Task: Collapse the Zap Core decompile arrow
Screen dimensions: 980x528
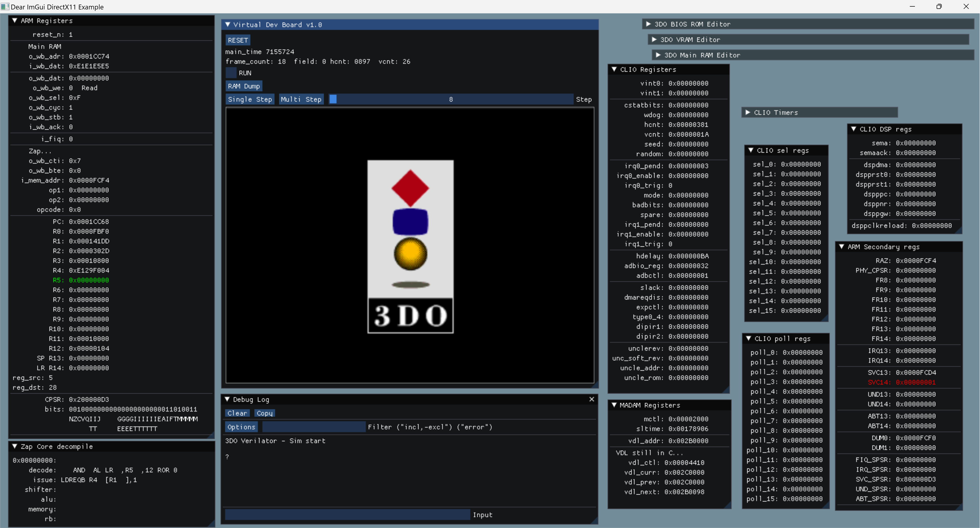Action: pos(15,446)
